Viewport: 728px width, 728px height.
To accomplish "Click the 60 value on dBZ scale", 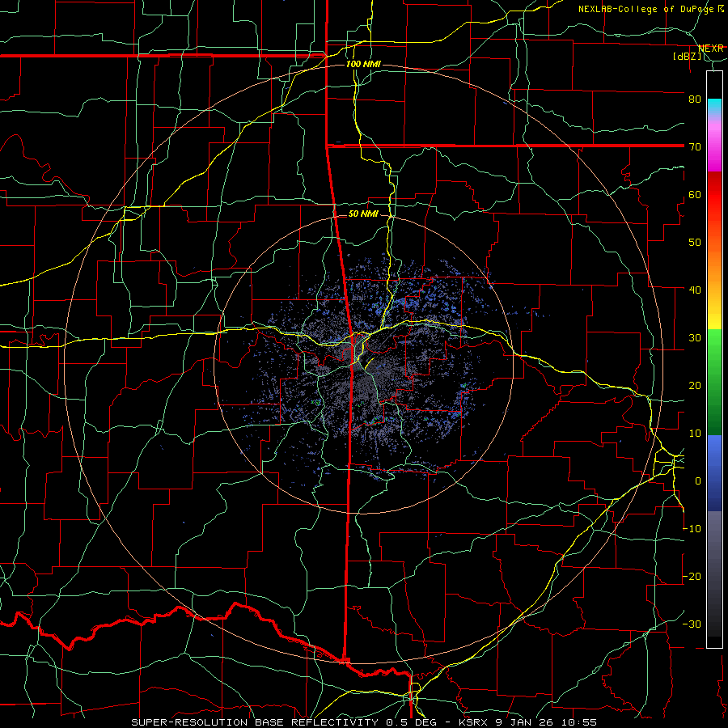I will pyautogui.click(x=695, y=194).
